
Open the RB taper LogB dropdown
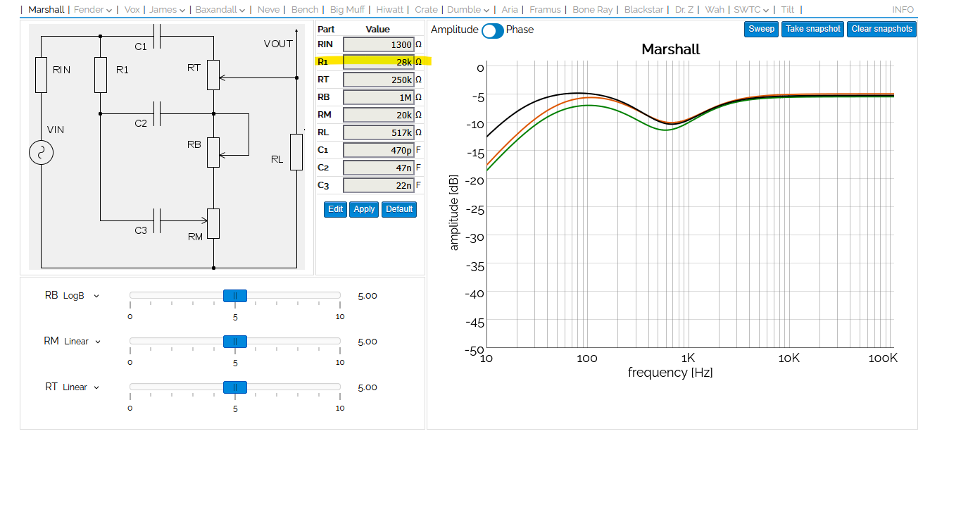pos(80,296)
